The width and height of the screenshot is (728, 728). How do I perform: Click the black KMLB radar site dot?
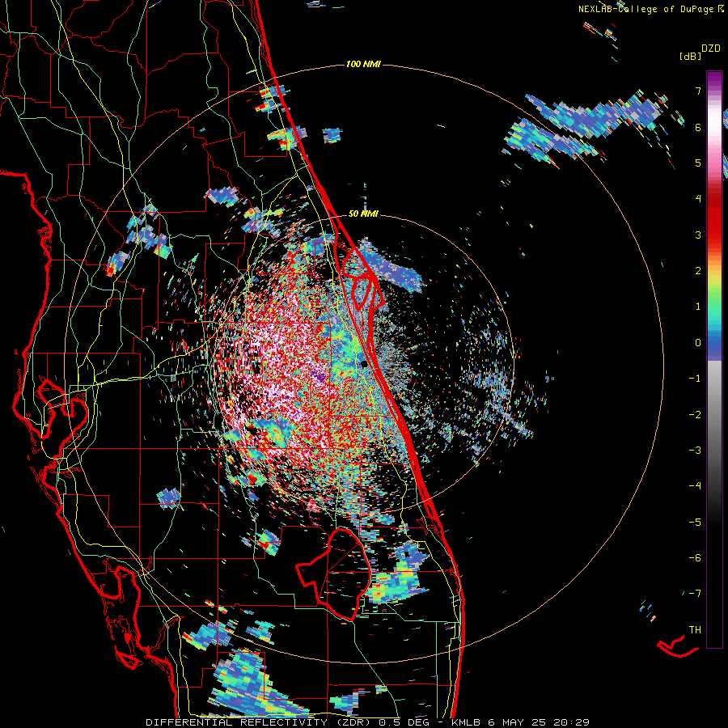click(364, 363)
